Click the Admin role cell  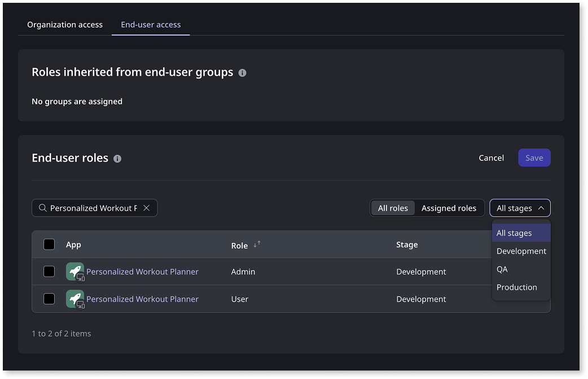[x=243, y=272]
